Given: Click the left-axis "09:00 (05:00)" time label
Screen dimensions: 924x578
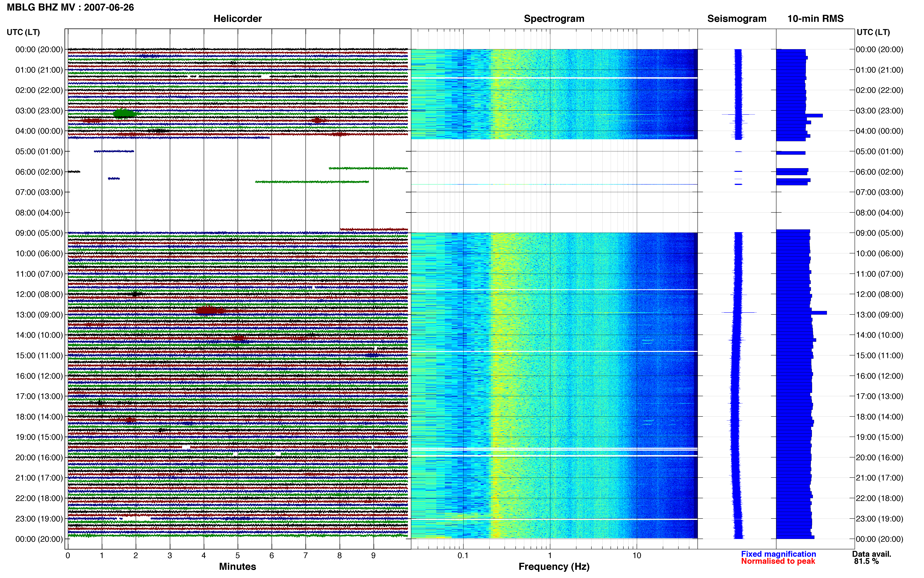Looking at the screenshot, I should 39,233.
